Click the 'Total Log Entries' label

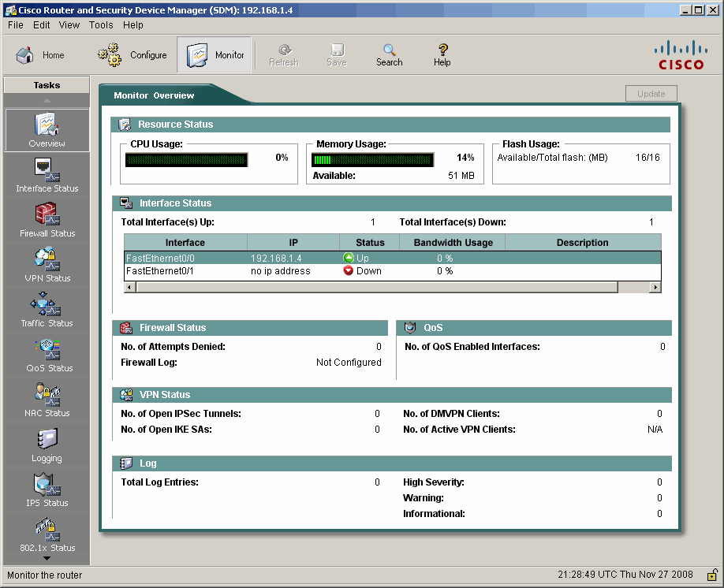tap(160, 482)
